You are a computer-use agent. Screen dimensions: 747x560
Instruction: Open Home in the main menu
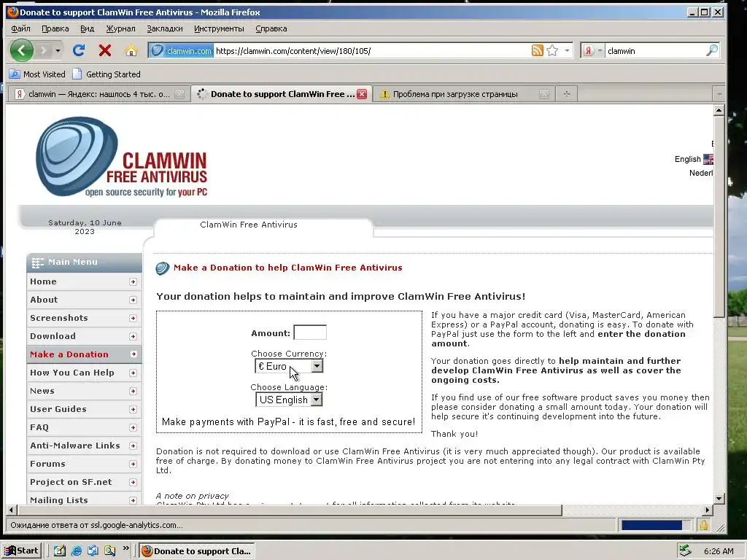pyautogui.click(x=84, y=281)
